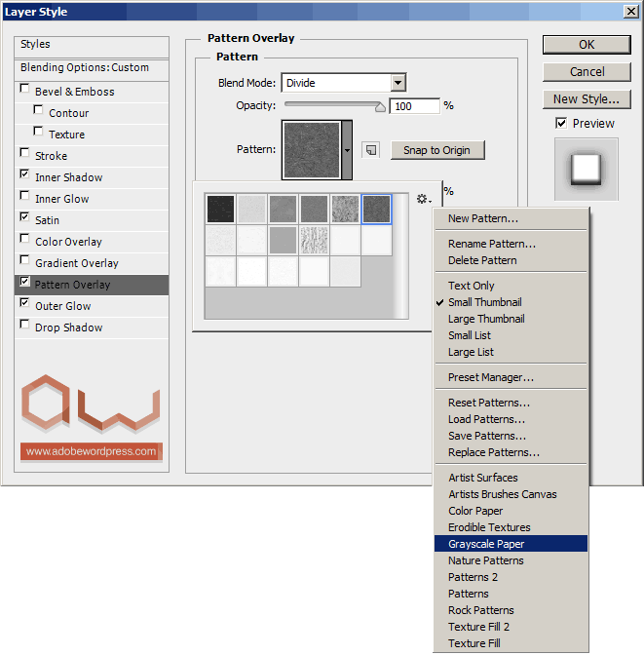Uncheck the Pattern Overlay checkbox
The height and width of the screenshot is (655, 644).
click(24, 282)
